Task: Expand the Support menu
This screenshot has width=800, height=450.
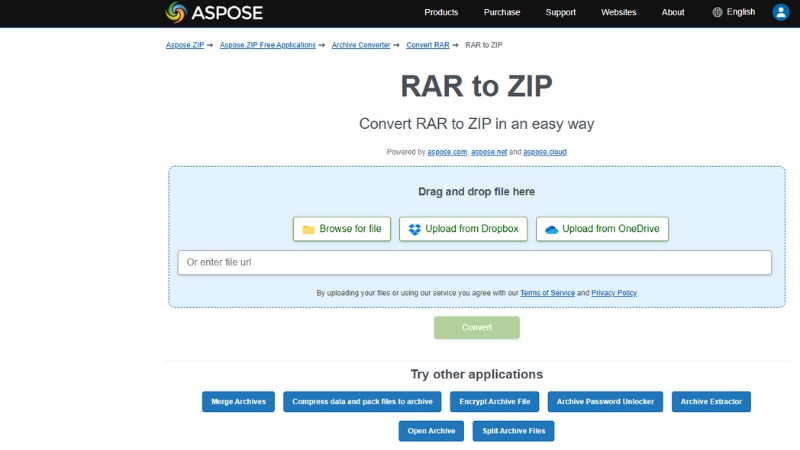Action: tap(560, 12)
